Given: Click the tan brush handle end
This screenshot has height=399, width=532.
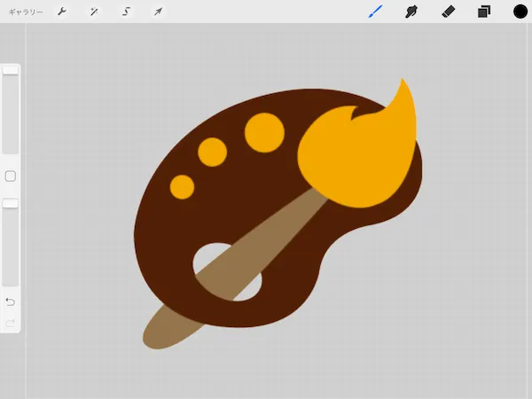Looking at the screenshot, I should [x=167, y=331].
